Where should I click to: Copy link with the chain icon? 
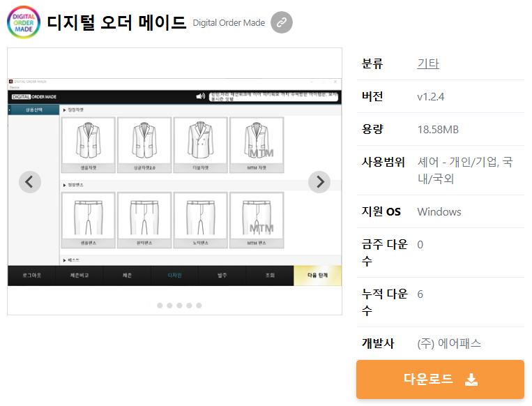282,22
